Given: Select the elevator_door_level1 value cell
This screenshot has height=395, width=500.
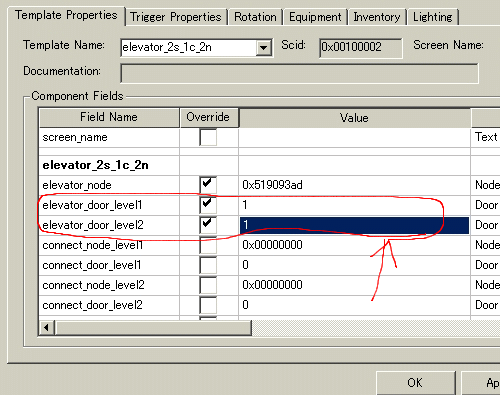Looking at the screenshot, I should tap(354, 205).
